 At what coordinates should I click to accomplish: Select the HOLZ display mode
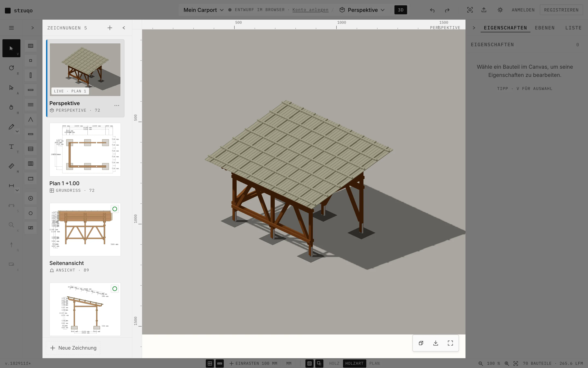[334, 363]
